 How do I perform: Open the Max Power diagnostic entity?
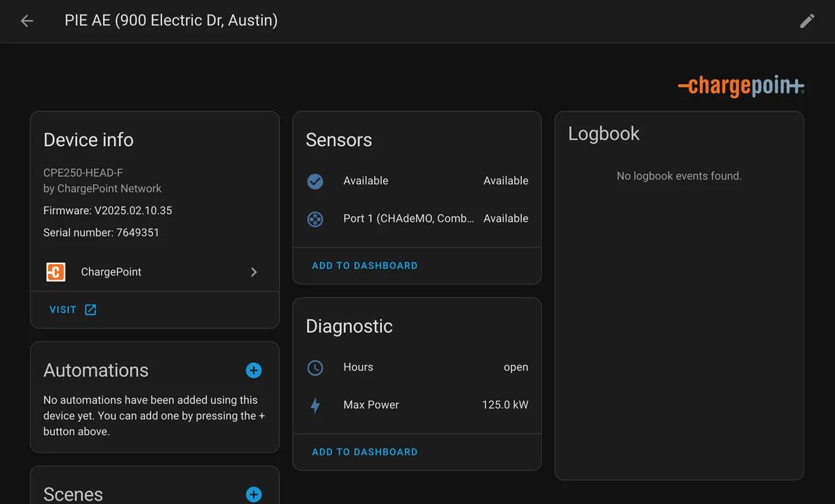pos(417,405)
